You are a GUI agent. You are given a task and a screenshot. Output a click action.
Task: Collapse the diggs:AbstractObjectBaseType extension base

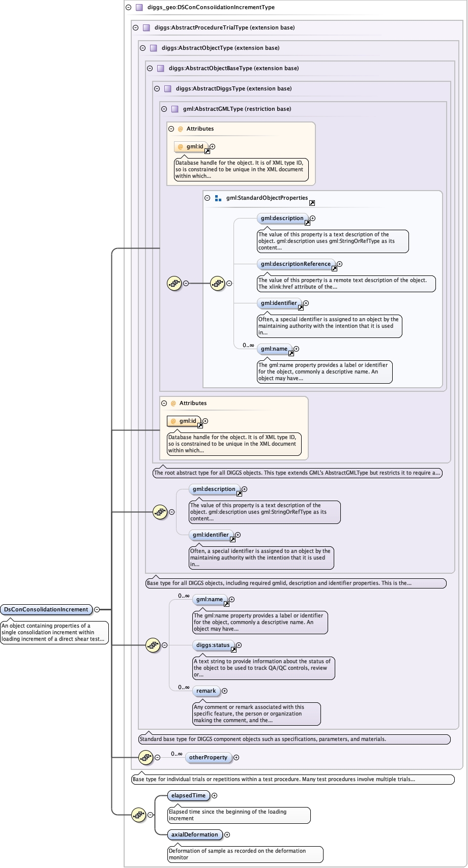pyautogui.click(x=150, y=68)
